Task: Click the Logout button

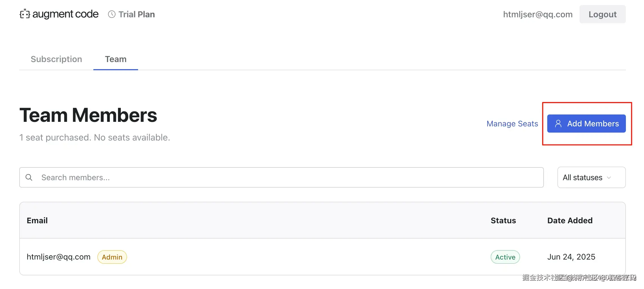Action: pyautogui.click(x=602, y=14)
